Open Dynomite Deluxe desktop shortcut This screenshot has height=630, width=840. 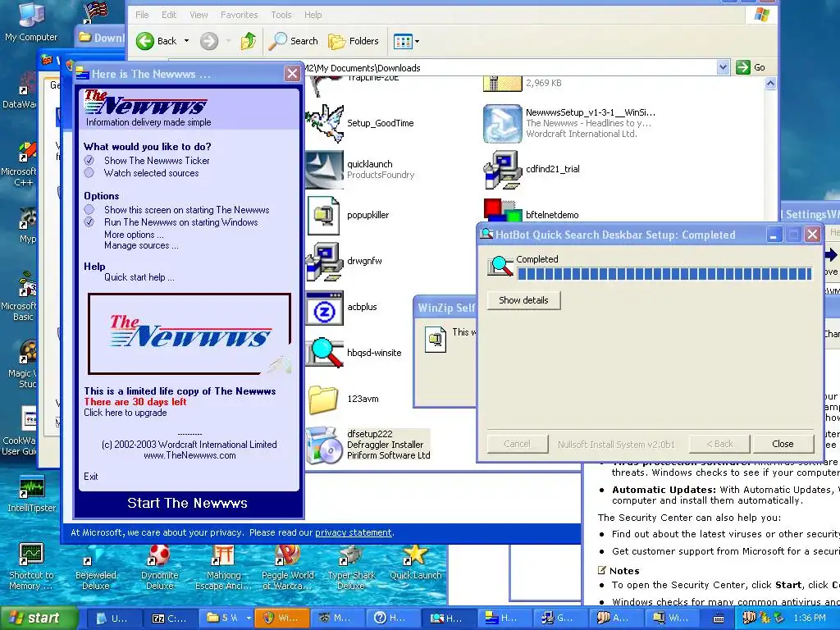coord(160,568)
